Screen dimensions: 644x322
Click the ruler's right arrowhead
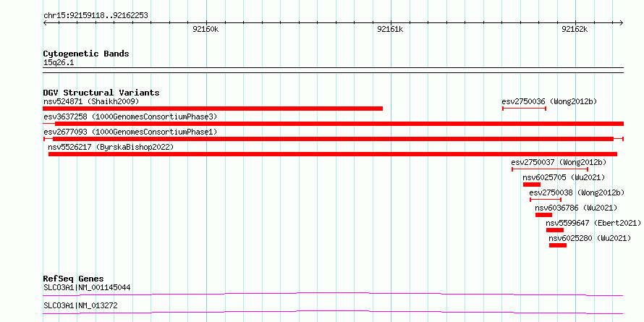point(622,22)
